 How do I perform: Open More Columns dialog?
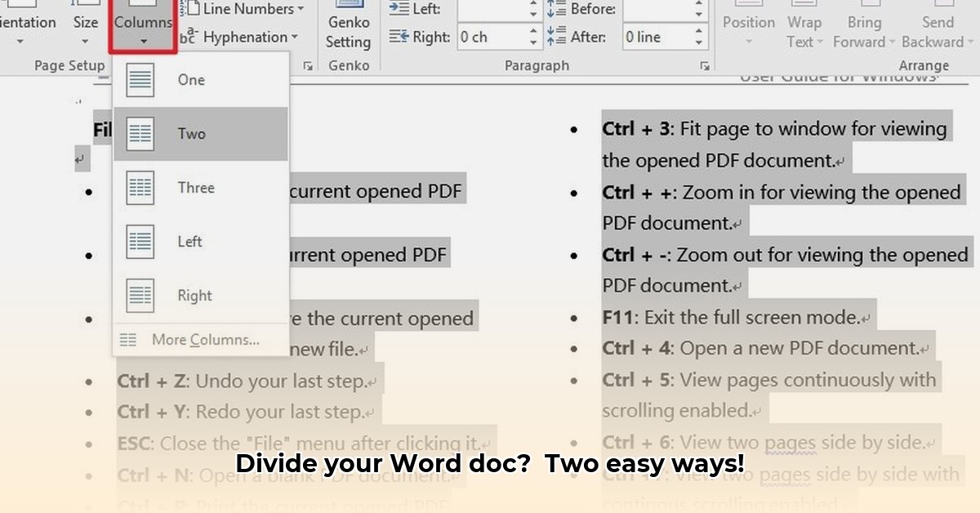201,340
